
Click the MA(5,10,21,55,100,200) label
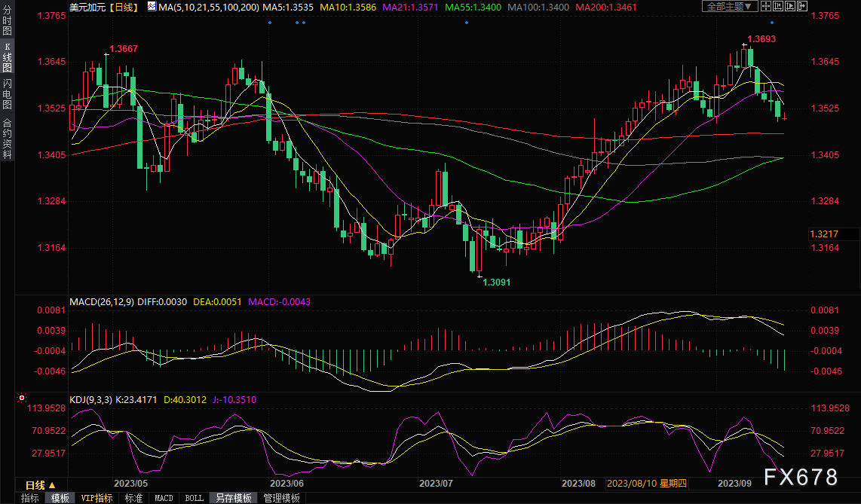point(209,7)
